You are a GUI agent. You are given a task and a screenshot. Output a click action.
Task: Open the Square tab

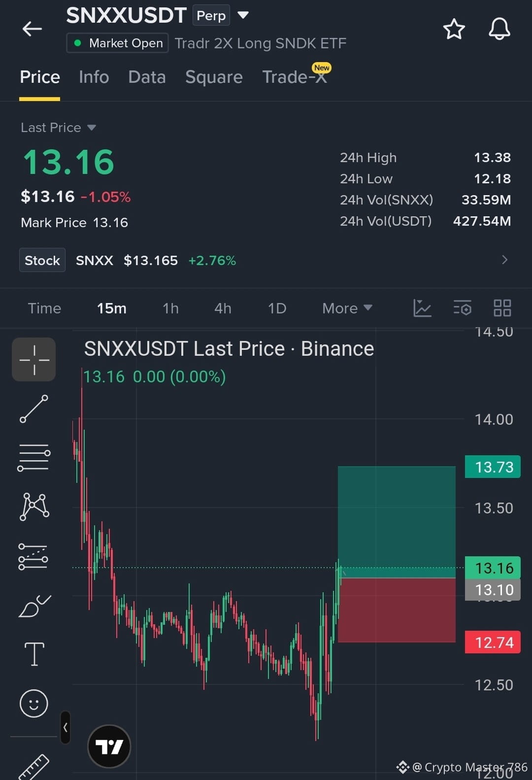214,77
